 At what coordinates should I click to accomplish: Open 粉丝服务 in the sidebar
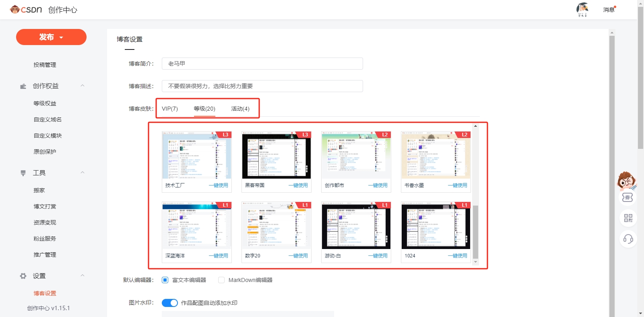[x=45, y=239]
